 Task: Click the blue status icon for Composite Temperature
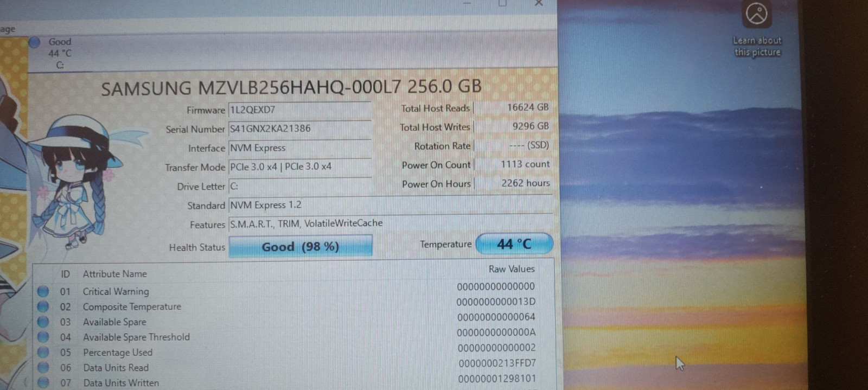point(43,306)
